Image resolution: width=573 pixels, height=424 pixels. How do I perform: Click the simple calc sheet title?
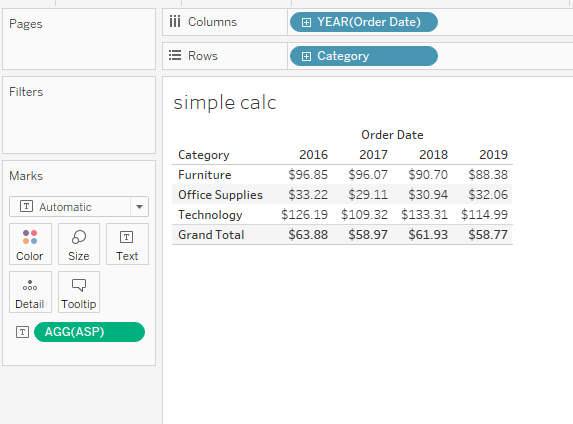click(225, 103)
